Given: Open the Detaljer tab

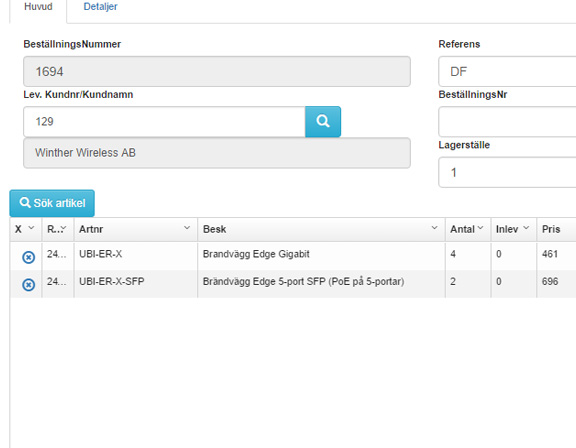Looking at the screenshot, I should pos(100,7).
